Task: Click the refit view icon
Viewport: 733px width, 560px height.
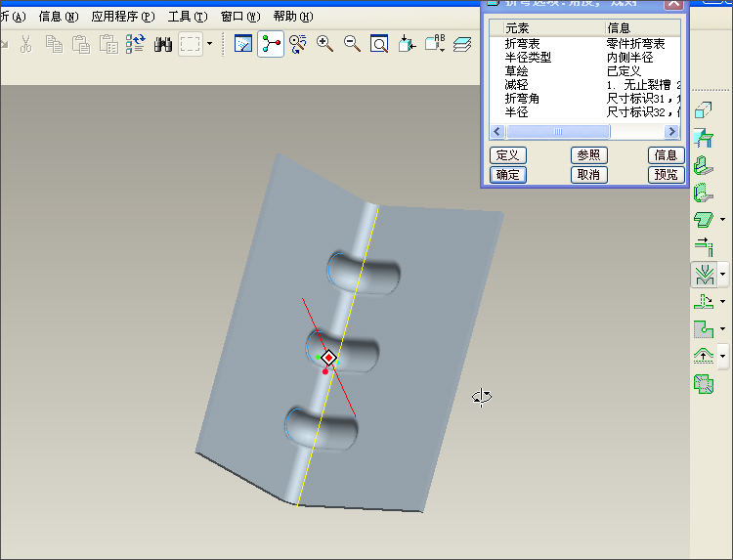Action: [379, 44]
